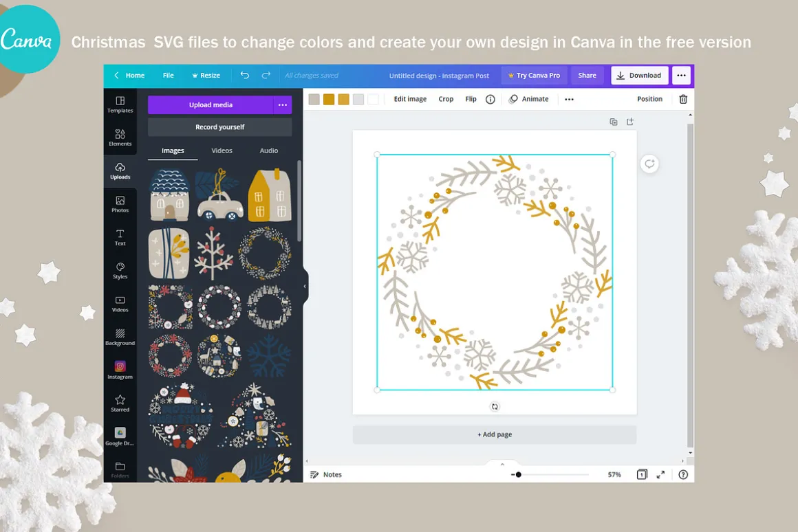Select the lighter gold color swatch
This screenshot has height=532, width=798.
coord(343,99)
